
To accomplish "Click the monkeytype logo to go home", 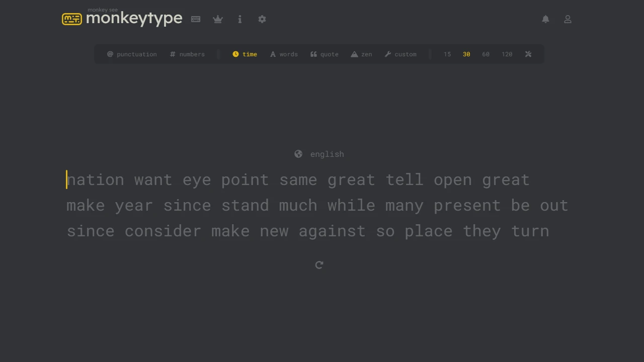I will pos(122,19).
